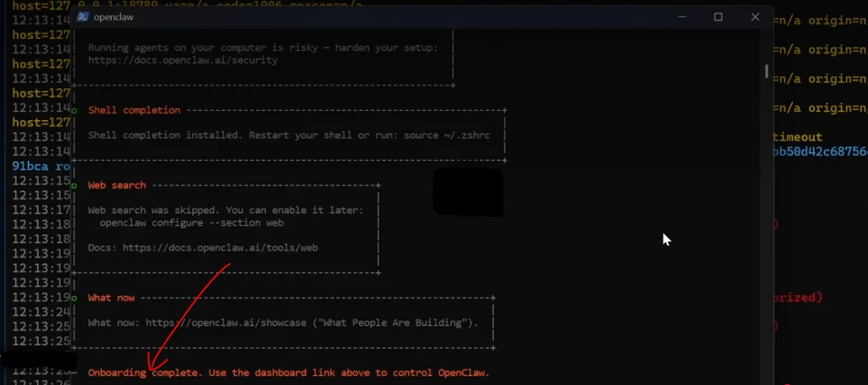Viewport: 868px width, 385px height.
Task: Click 'Onboarding complete' message text
Action: [x=145, y=373]
